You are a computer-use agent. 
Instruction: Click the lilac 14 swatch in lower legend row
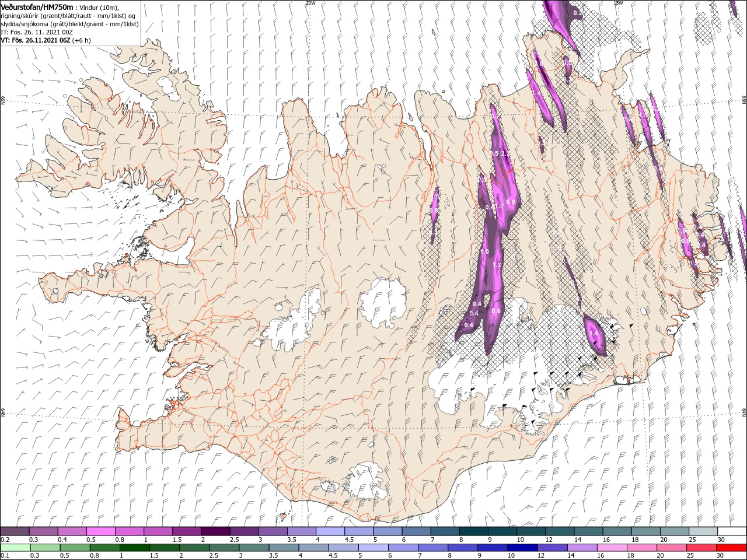pos(582,548)
